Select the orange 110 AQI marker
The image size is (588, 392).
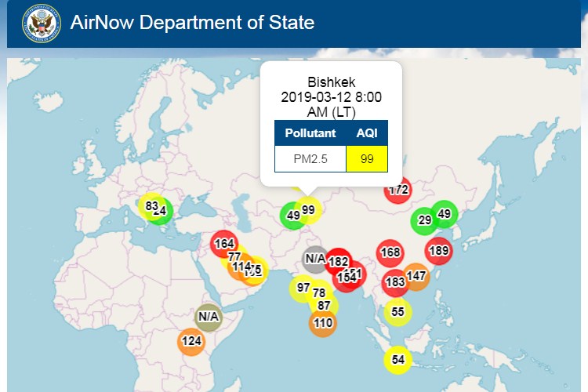pyautogui.click(x=322, y=322)
